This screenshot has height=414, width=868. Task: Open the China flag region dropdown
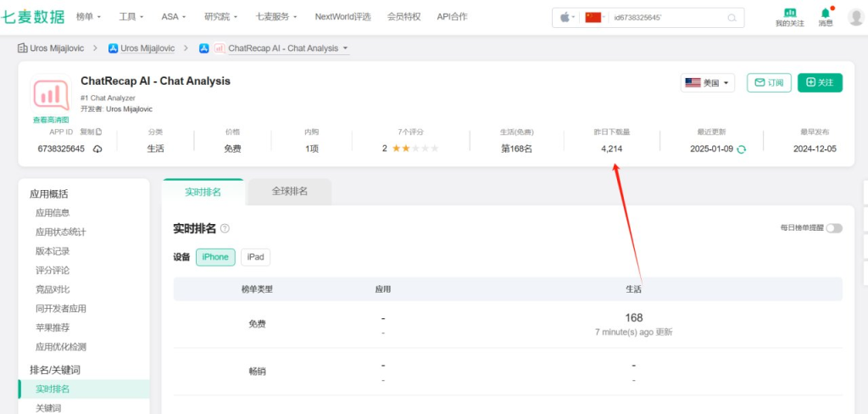click(x=596, y=17)
